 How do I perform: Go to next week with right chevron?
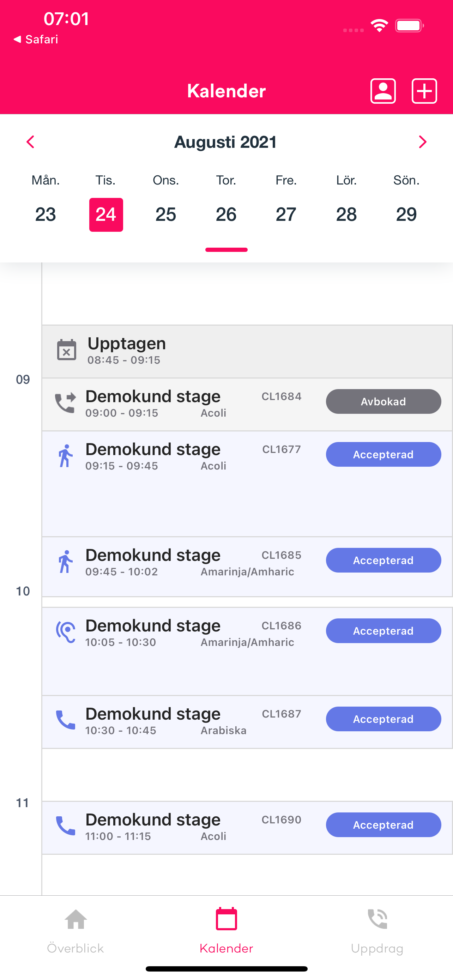pos(422,142)
